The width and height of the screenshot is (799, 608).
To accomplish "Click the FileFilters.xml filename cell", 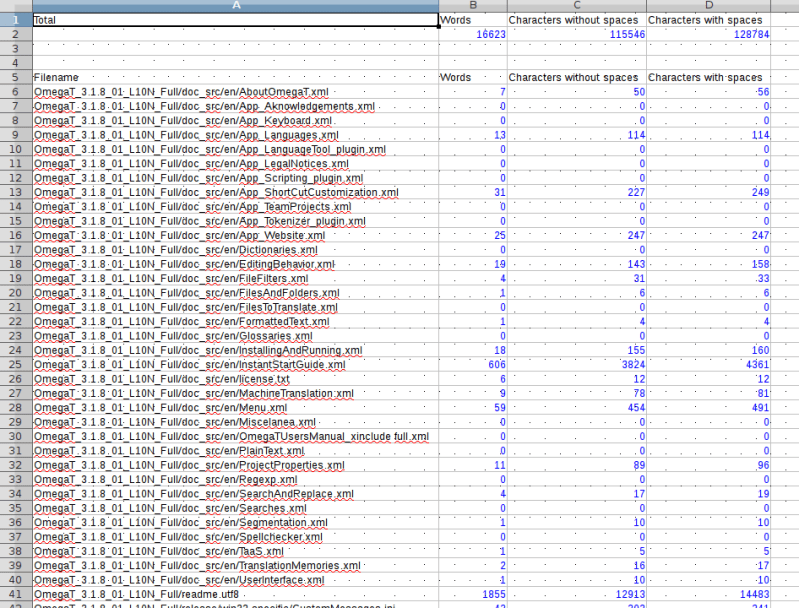I will point(235,278).
